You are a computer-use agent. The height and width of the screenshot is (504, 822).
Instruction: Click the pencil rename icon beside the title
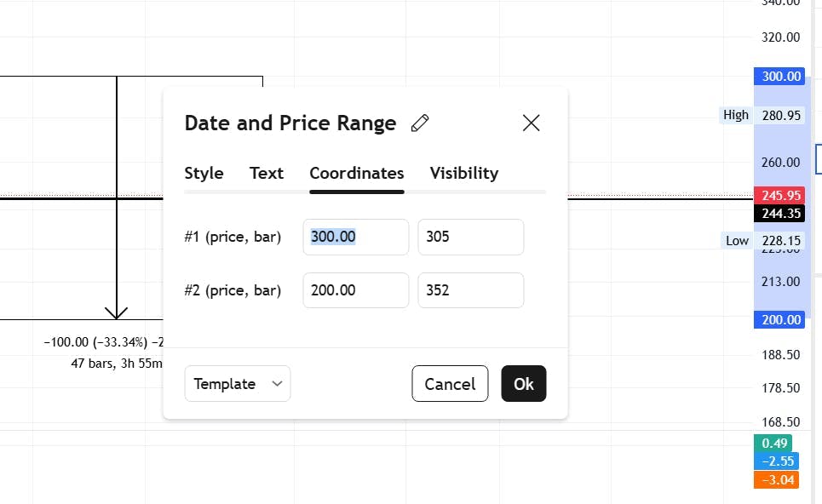tap(420, 123)
